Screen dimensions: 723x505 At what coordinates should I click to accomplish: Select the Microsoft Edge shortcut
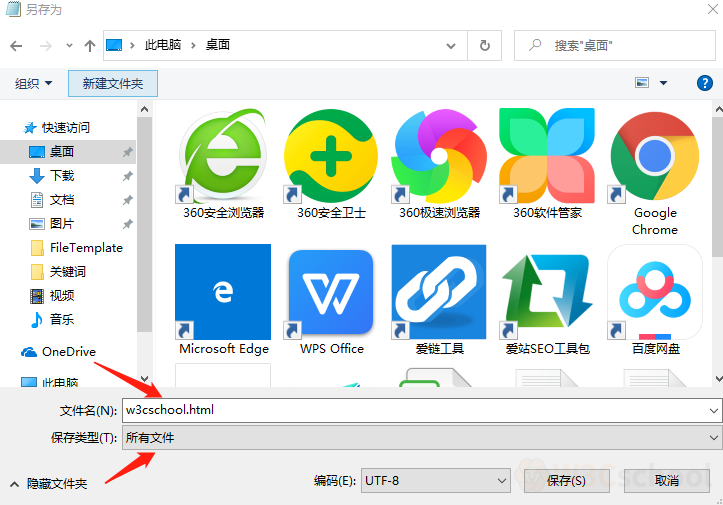click(x=223, y=292)
